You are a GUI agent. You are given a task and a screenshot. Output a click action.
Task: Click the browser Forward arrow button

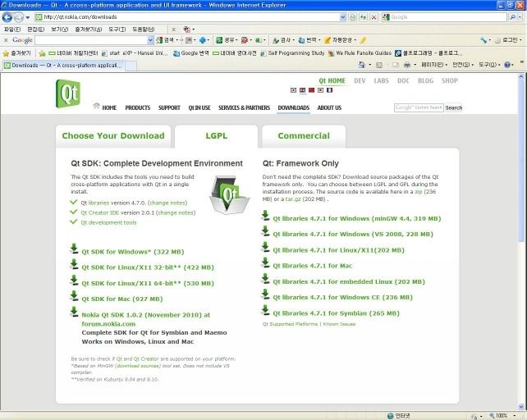click(19, 17)
